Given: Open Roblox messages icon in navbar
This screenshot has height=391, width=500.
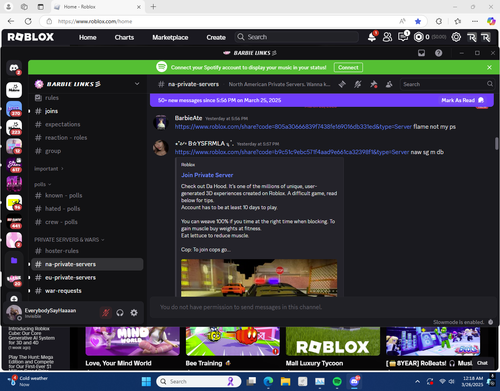Looking at the screenshot, I should point(403,37).
